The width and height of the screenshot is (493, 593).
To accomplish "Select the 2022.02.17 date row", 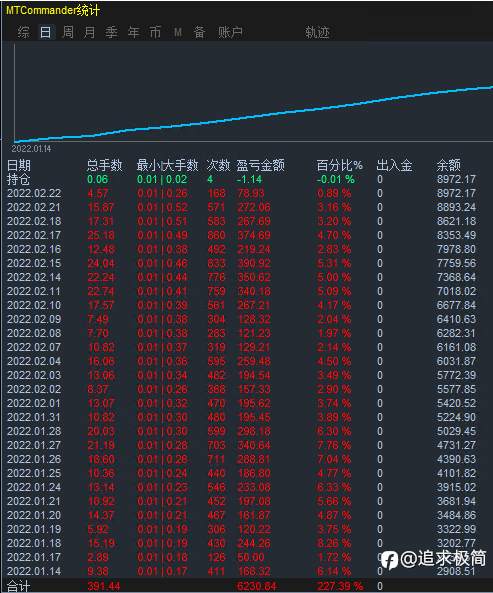I will point(34,235).
